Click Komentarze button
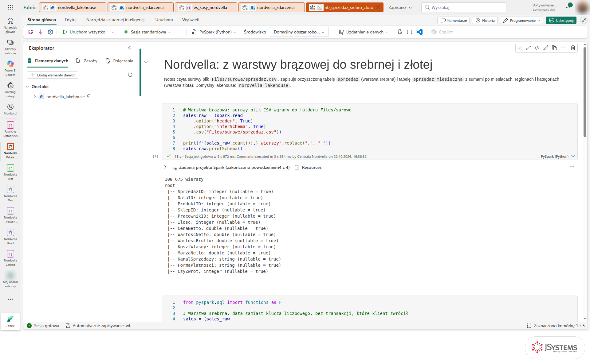 click(x=453, y=20)
